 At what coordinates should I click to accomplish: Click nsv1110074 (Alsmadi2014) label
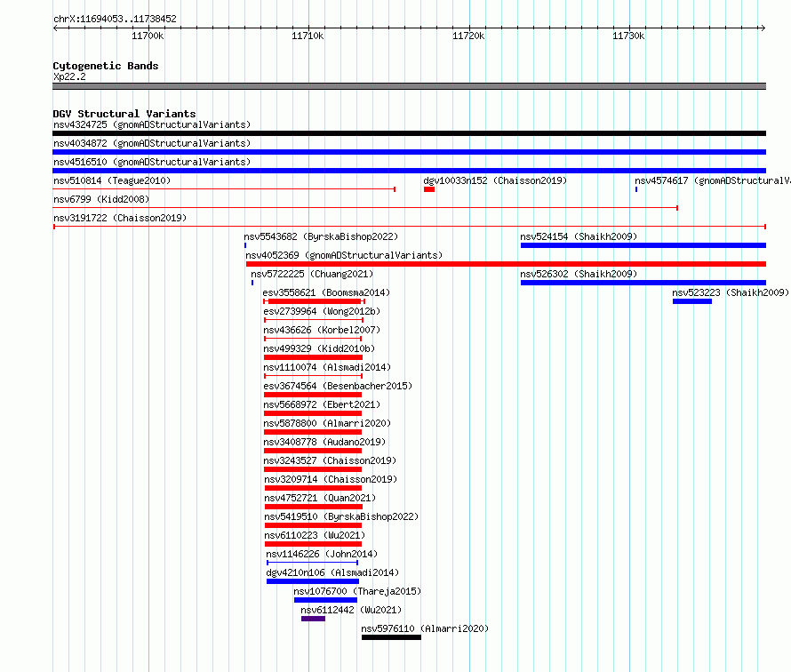pos(327,367)
